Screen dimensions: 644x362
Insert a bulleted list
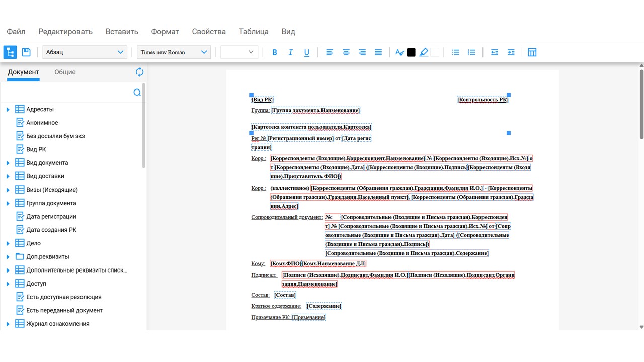click(455, 52)
